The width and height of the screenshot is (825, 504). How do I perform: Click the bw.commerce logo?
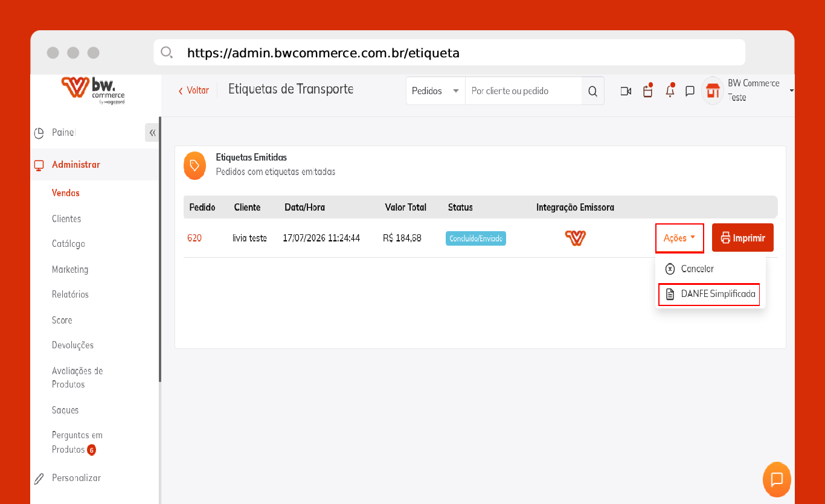pyautogui.click(x=93, y=89)
